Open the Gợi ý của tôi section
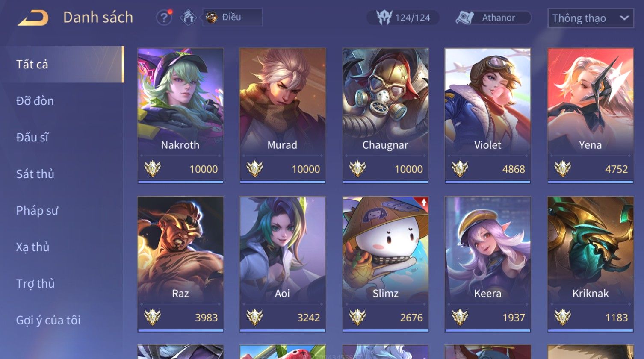Screen dimensions: 644x359 coord(48,320)
